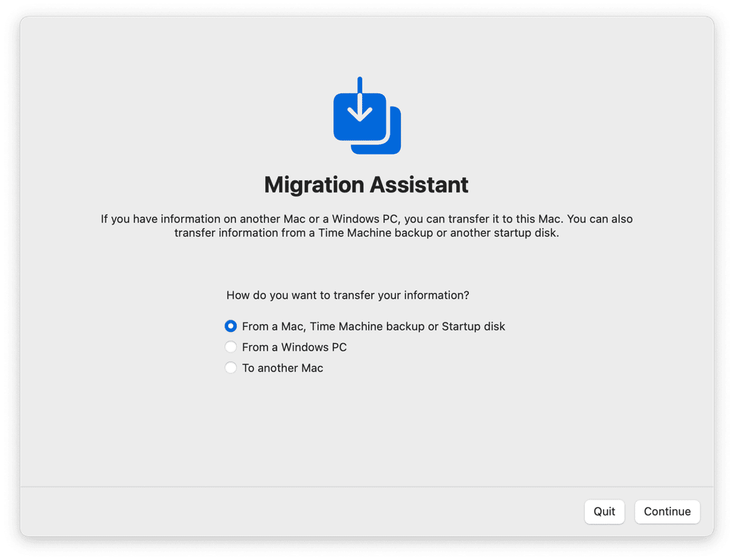Click the label 'From a Mac, Time Machine backup or Startup disk'
734x560 pixels.
pyautogui.click(x=373, y=326)
